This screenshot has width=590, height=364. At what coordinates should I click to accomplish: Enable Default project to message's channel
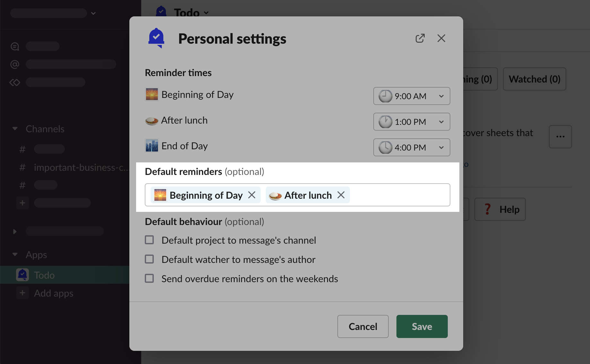click(x=149, y=240)
